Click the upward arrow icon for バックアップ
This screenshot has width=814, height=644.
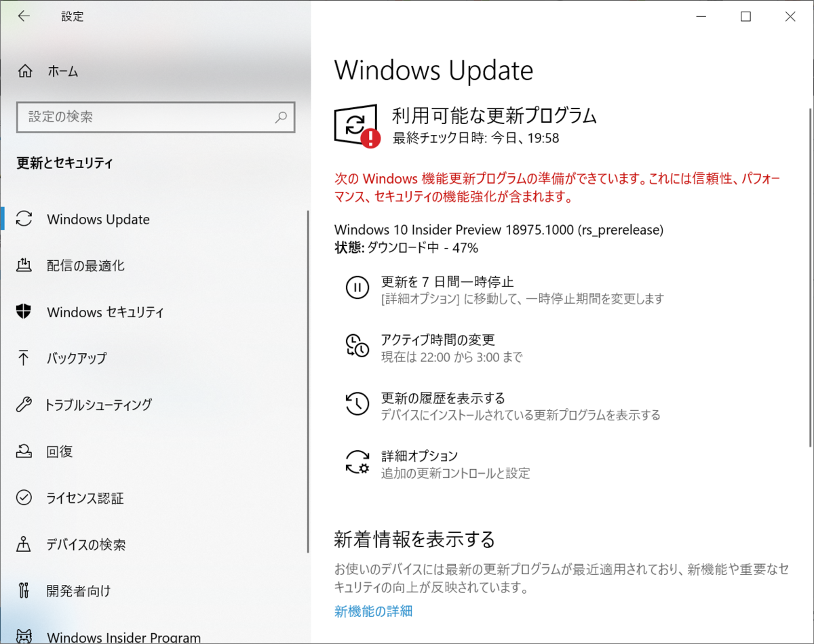pyautogui.click(x=24, y=358)
